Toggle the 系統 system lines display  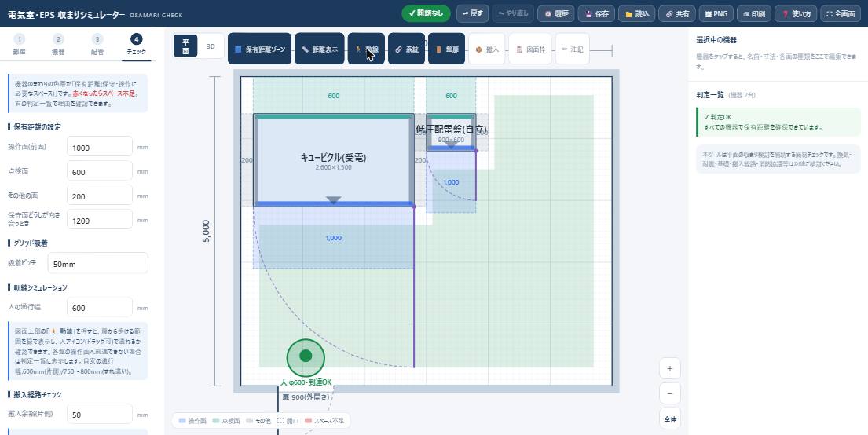pyautogui.click(x=406, y=49)
